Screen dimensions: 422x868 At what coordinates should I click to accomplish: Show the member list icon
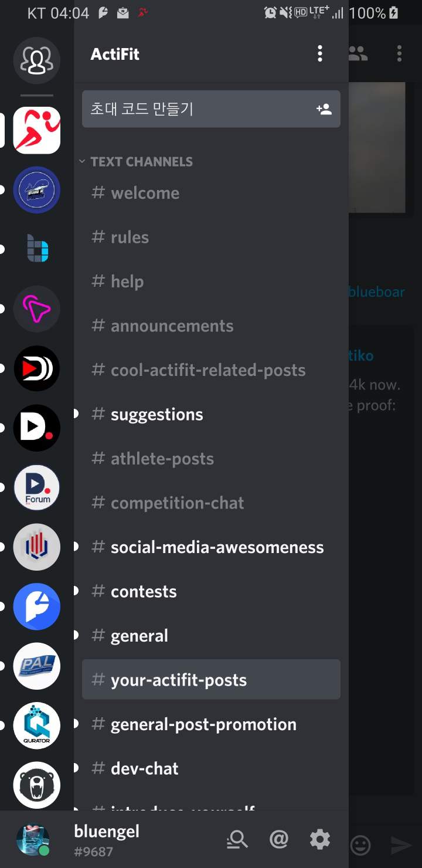point(358,54)
